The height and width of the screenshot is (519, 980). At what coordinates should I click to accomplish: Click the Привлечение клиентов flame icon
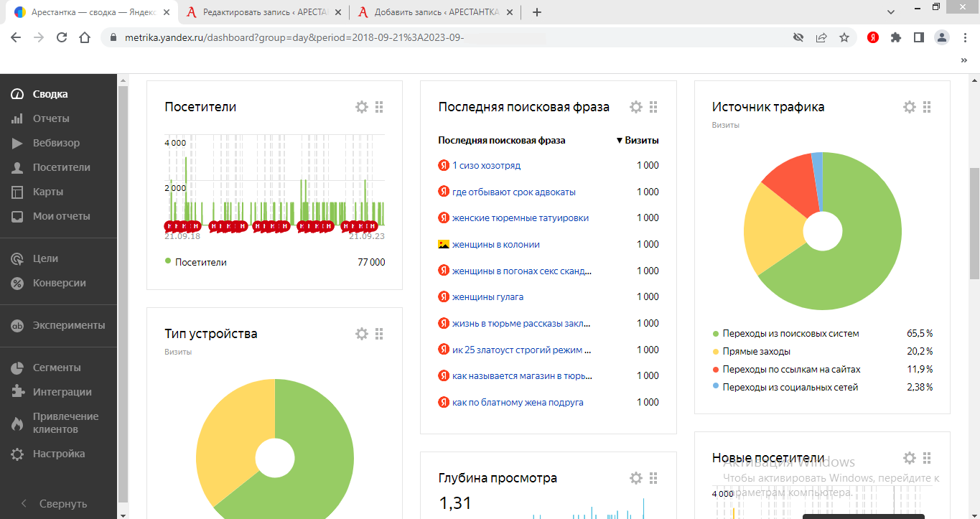click(18, 424)
